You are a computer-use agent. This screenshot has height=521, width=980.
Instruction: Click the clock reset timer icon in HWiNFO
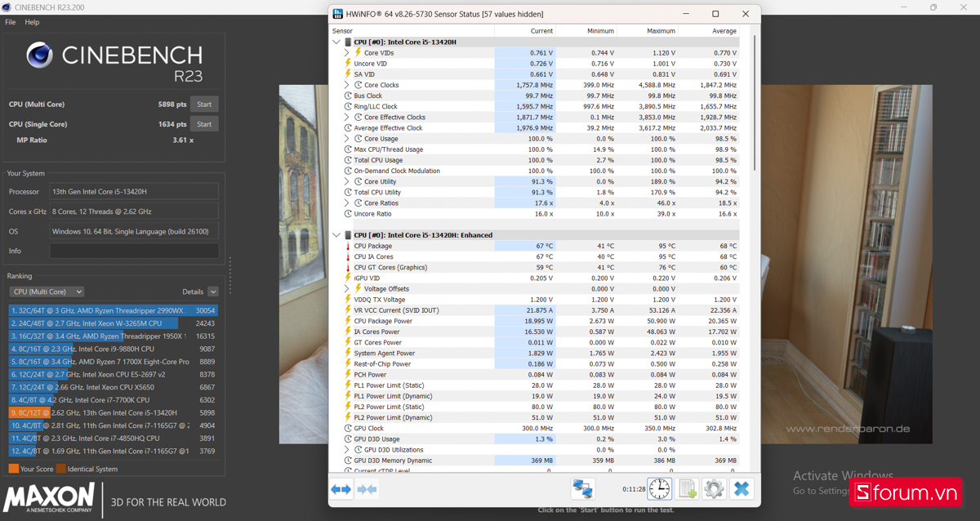click(659, 489)
